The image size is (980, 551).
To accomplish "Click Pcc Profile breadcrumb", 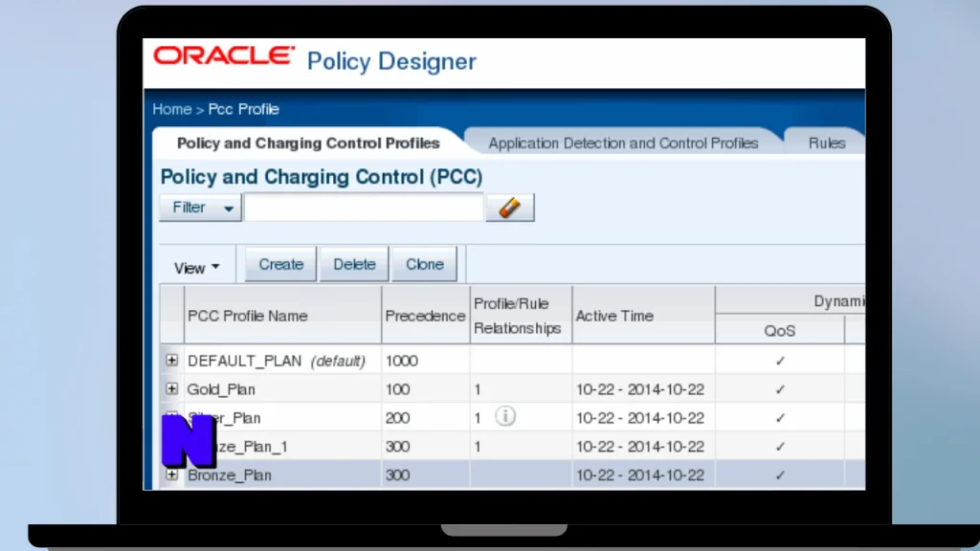I will [244, 109].
